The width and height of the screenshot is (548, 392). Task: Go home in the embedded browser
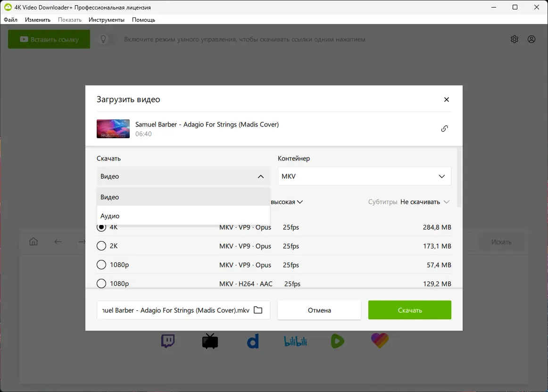pos(33,242)
